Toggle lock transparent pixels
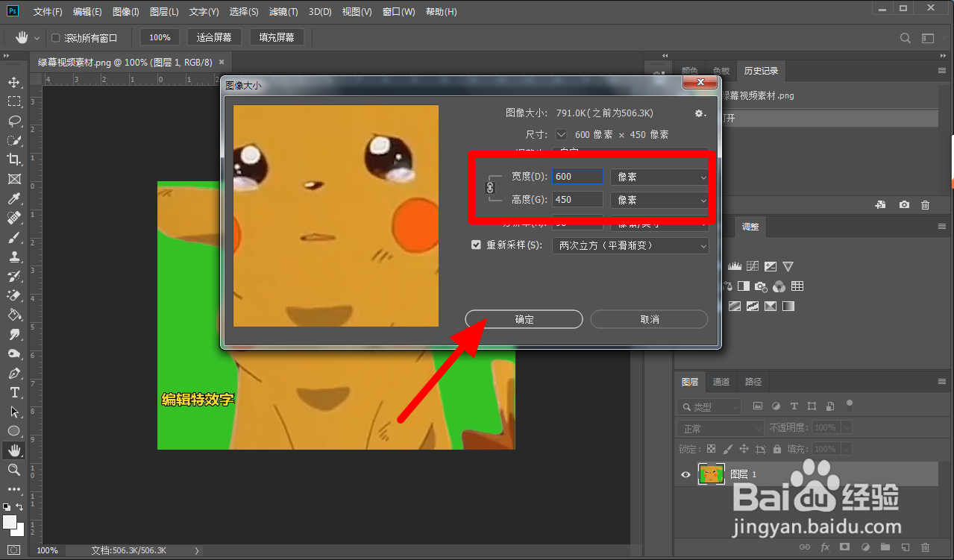The width and height of the screenshot is (954, 560). 711,449
